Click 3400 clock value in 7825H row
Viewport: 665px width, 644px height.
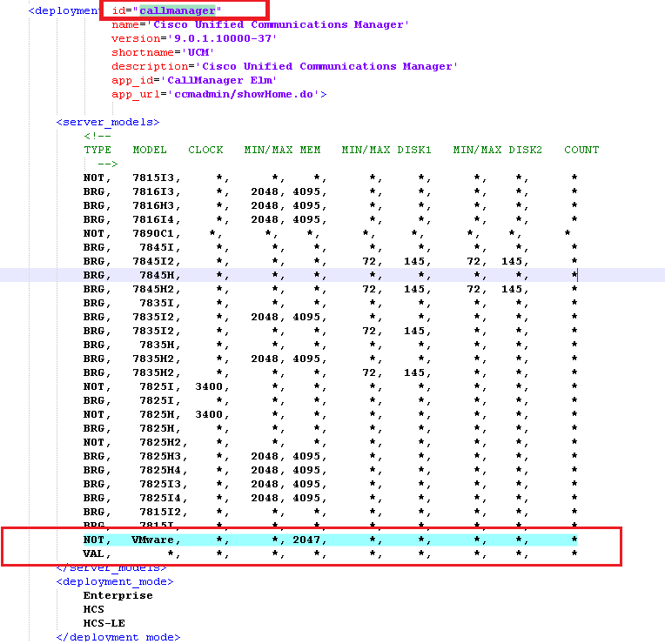pyautogui.click(x=209, y=415)
